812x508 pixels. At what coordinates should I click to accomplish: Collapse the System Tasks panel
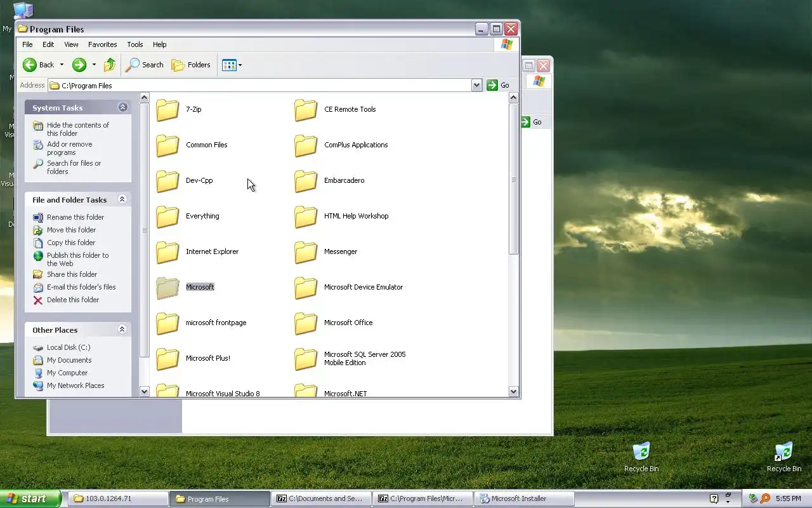(122, 107)
